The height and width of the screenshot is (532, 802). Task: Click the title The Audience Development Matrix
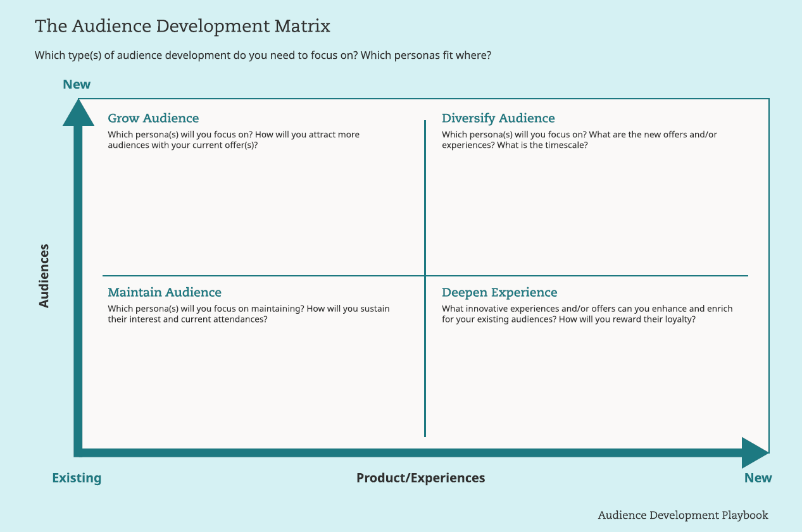click(182, 27)
